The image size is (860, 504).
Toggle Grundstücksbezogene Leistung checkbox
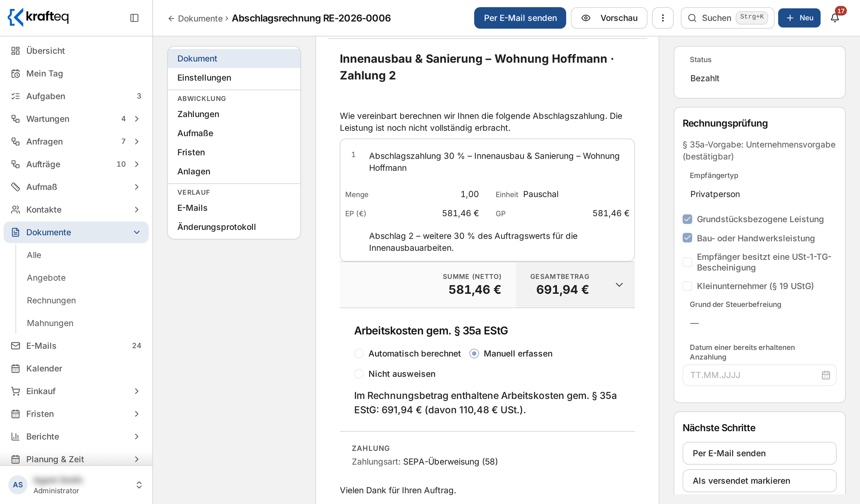[x=687, y=219]
